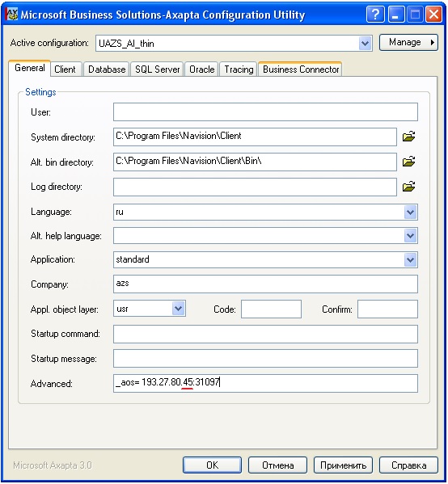Click the Log directory input field
Image resolution: width=448 pixels, height=484 pixels.
pos(255,187)
